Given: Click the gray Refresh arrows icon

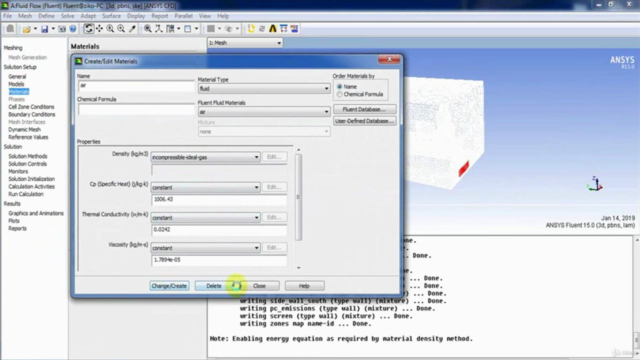Looking at the screenshot, I should [262, 29].
